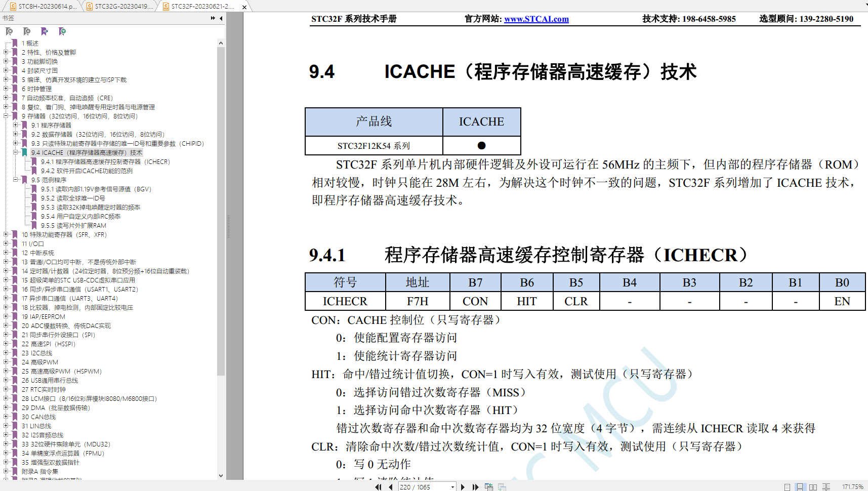This screenshot has height=491, width=868.
Task: Open bookmark 3 功能脚切换
Action: [x=39, y=61]
